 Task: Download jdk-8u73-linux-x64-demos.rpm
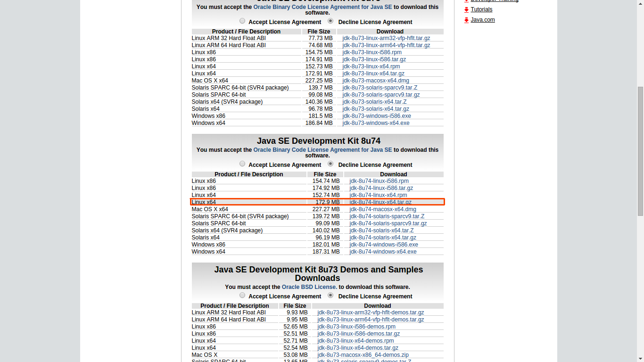(355, 341)
